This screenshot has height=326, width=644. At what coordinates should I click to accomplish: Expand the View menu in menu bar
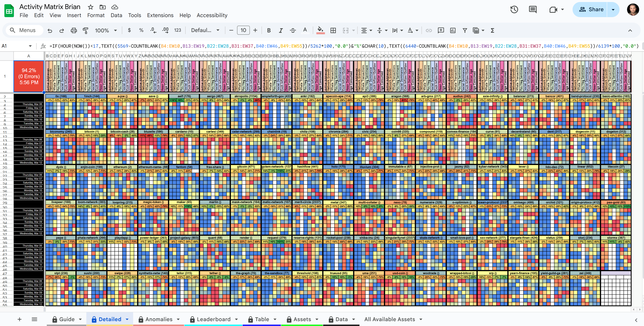pos(55,15)
